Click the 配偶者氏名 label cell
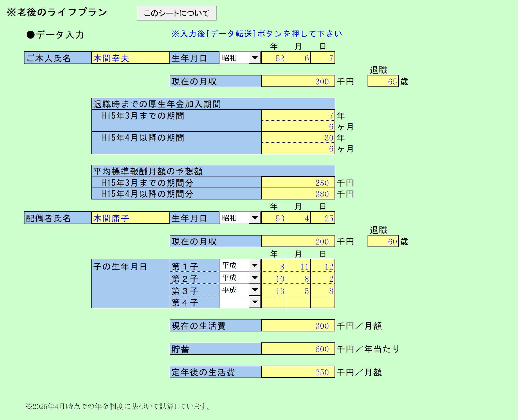518x420 pixels. [58, 218]
